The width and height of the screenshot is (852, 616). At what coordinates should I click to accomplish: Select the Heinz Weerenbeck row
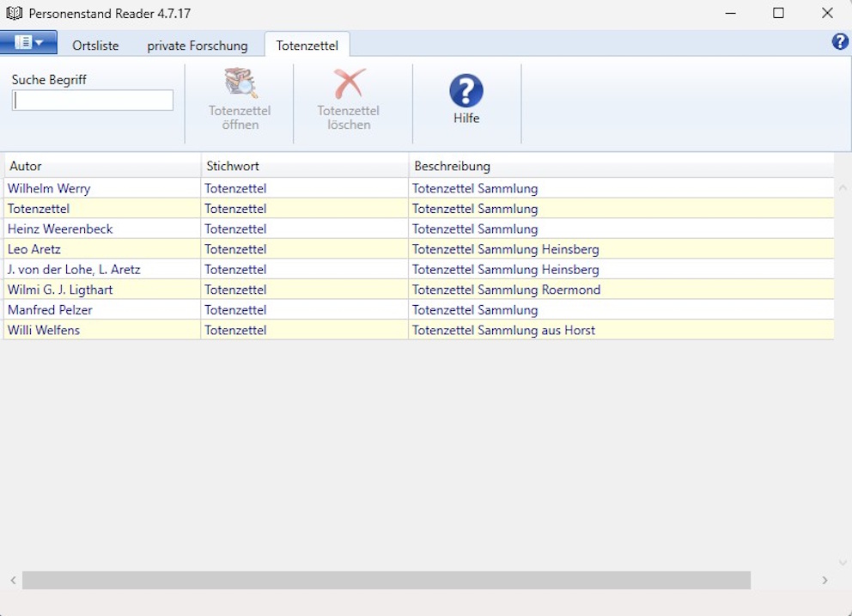[x=419, y=229]
